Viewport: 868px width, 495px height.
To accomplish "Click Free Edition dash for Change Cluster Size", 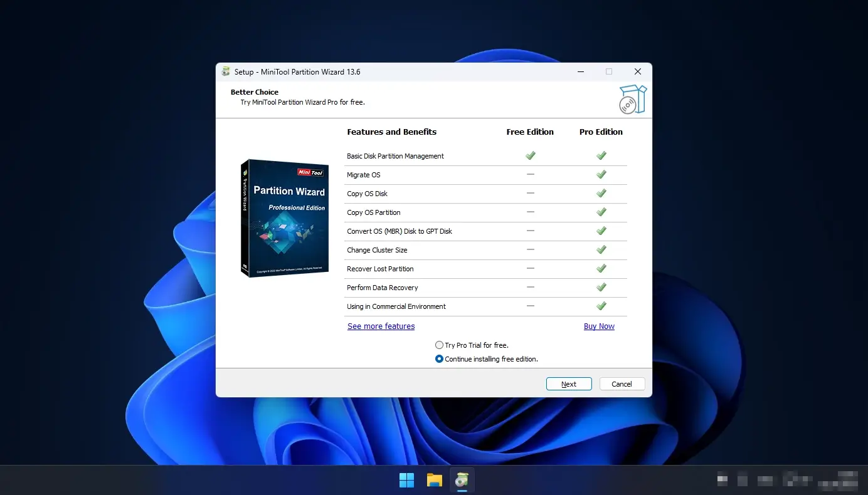I will point(531,249).
